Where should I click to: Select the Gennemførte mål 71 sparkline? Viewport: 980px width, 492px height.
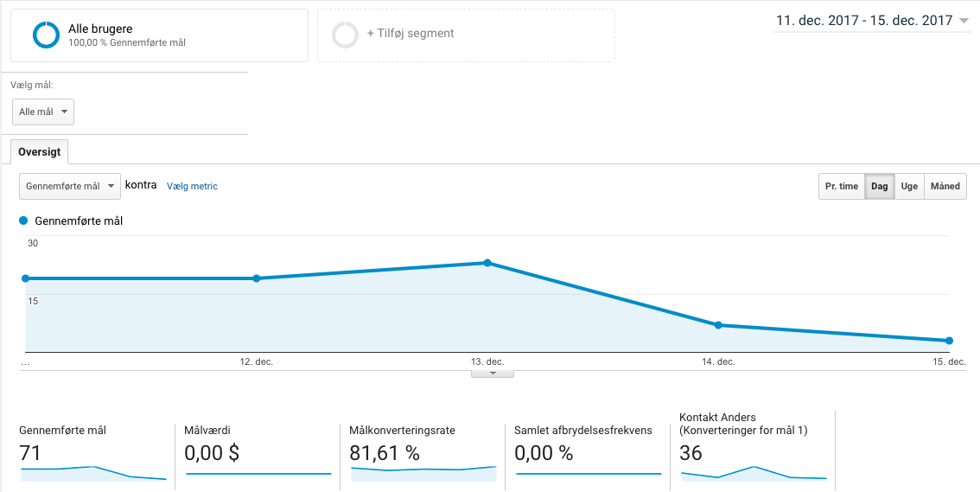pos(93,472)
